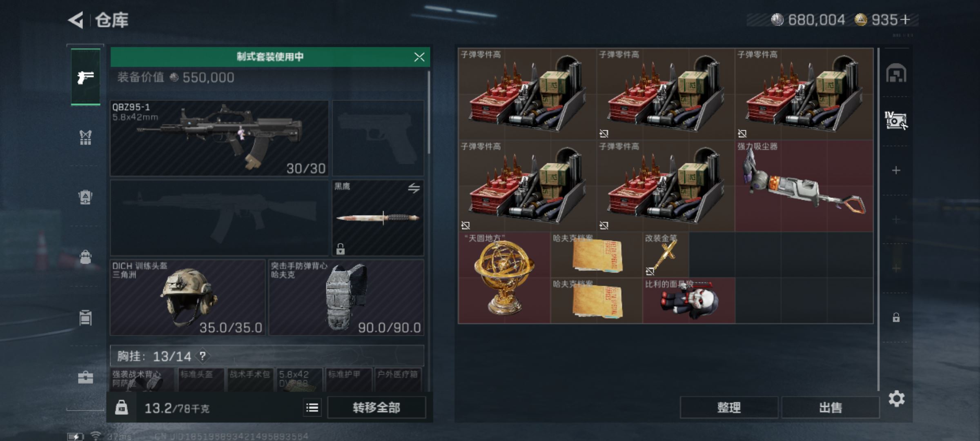Add a new stash box with the plus icon
The image size is (980, 441).
(x=896, y=170)
